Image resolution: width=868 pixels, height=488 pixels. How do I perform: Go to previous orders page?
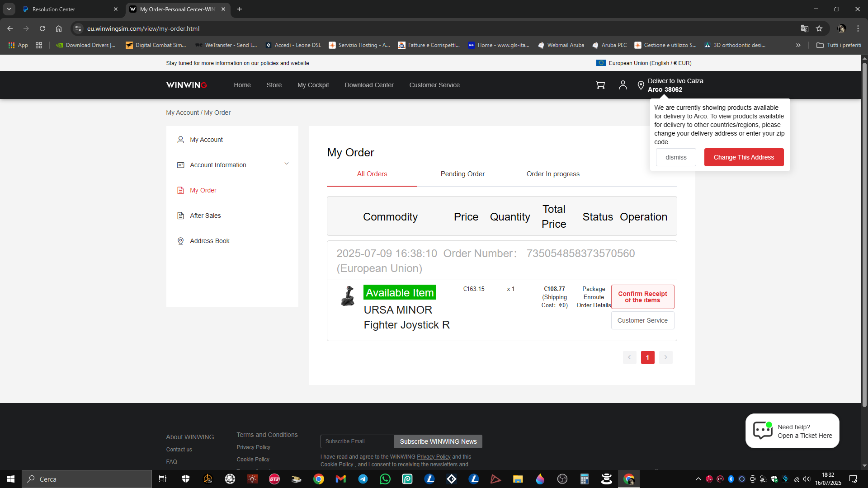pos(629,357)
